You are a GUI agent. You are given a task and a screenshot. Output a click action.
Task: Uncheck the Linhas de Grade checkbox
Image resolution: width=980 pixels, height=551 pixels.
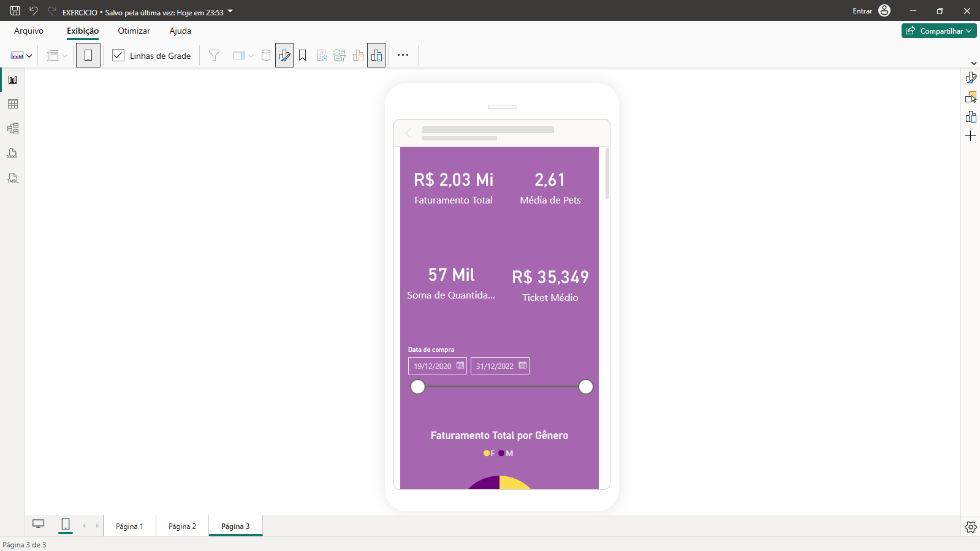click(x=118, y=55)
